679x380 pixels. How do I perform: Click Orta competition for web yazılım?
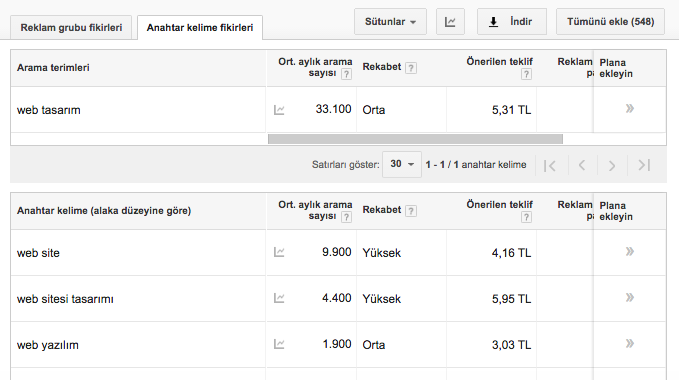coord(374,345)
